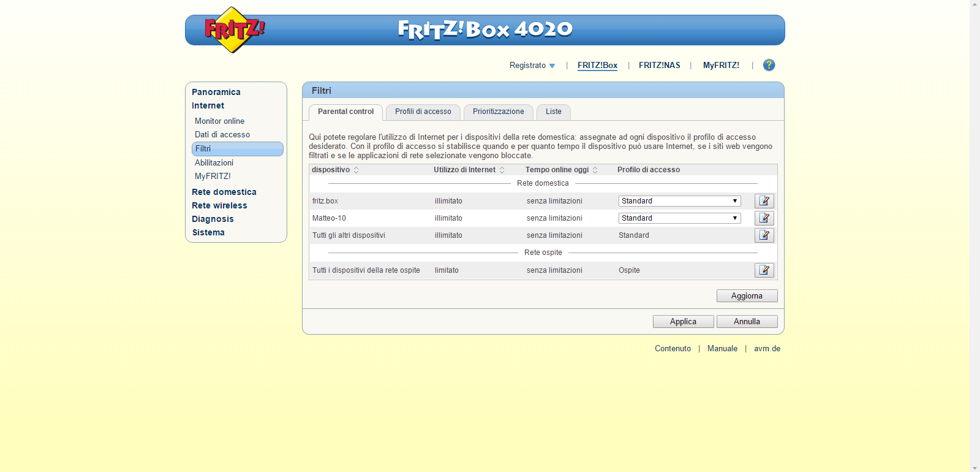The width and height of the screenshot is (980, 472).
Task: Switch to the Profili di accesso tab
Action: (x=423, y=112)
